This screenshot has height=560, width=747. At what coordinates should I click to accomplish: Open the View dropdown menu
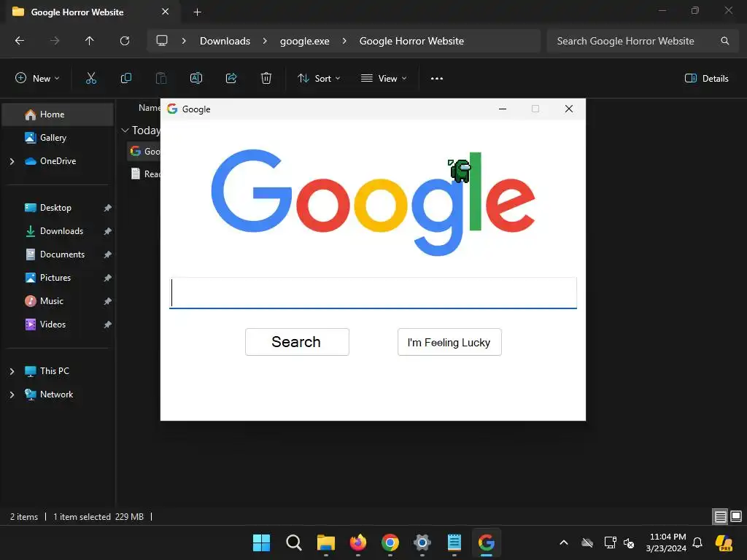384,79
